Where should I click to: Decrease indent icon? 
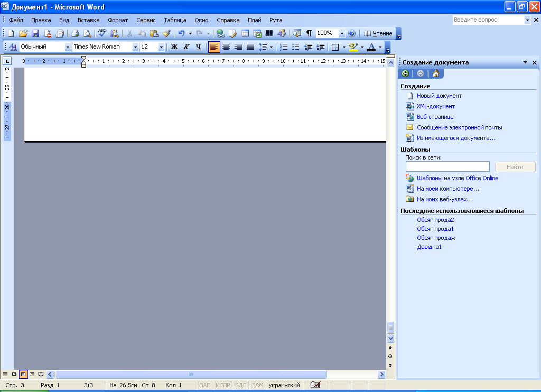pyautogui.click(x=308, y=47)
